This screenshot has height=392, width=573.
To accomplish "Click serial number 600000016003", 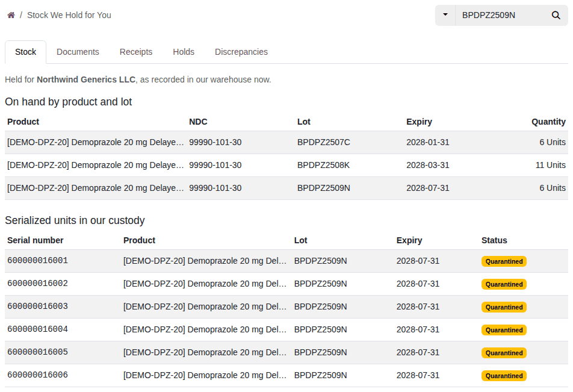I will [38, 306].
